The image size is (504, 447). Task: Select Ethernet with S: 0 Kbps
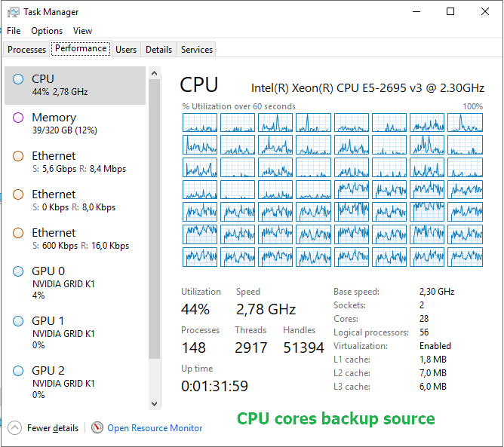[75, 201]
